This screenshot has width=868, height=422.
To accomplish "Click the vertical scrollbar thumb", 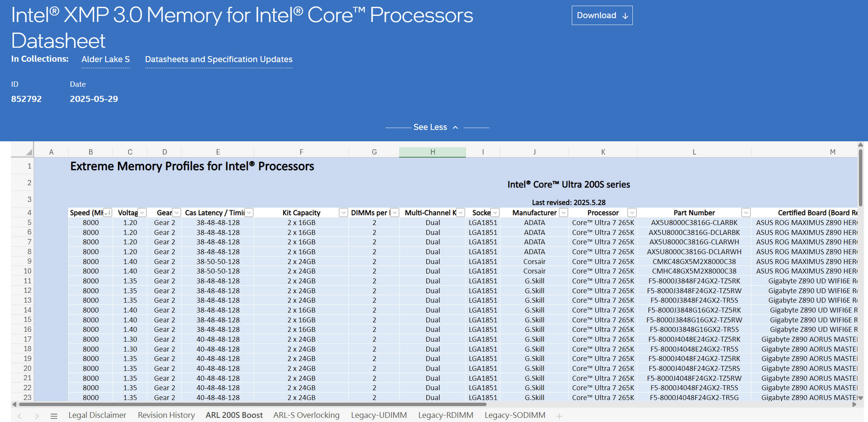I will click(x=860, y=178).
